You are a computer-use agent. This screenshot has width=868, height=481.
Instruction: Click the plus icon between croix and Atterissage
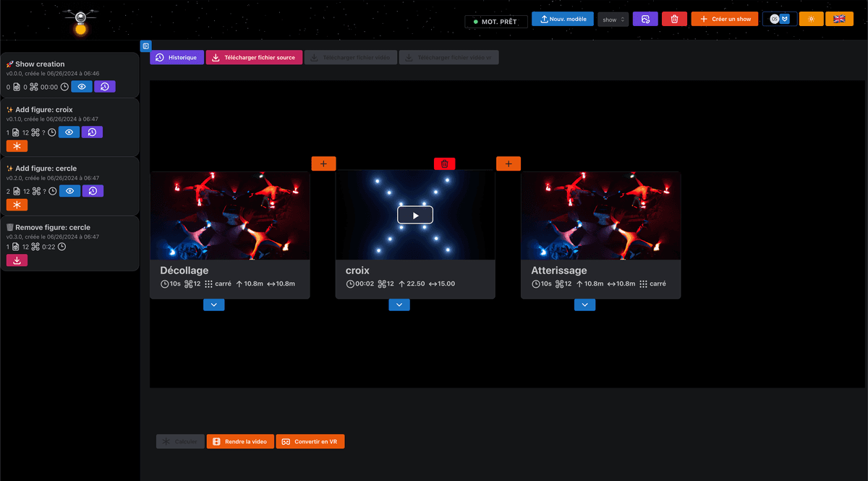coord(509,164)
